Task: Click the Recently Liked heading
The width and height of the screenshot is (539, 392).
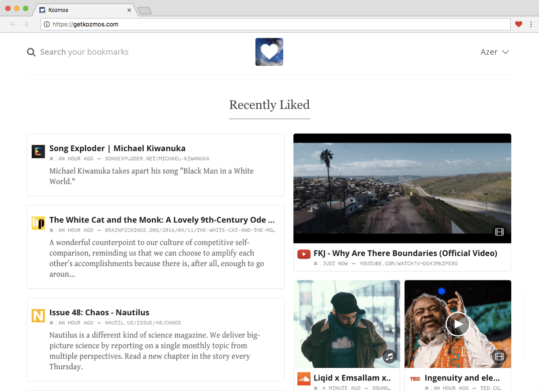Action: click(x=269, y=105)
